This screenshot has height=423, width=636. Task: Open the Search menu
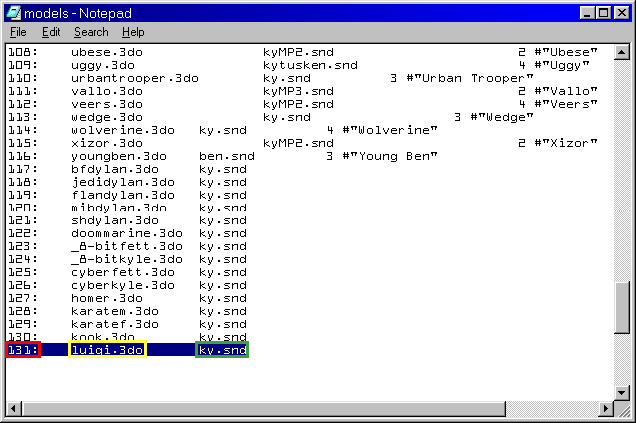point(91,32)
